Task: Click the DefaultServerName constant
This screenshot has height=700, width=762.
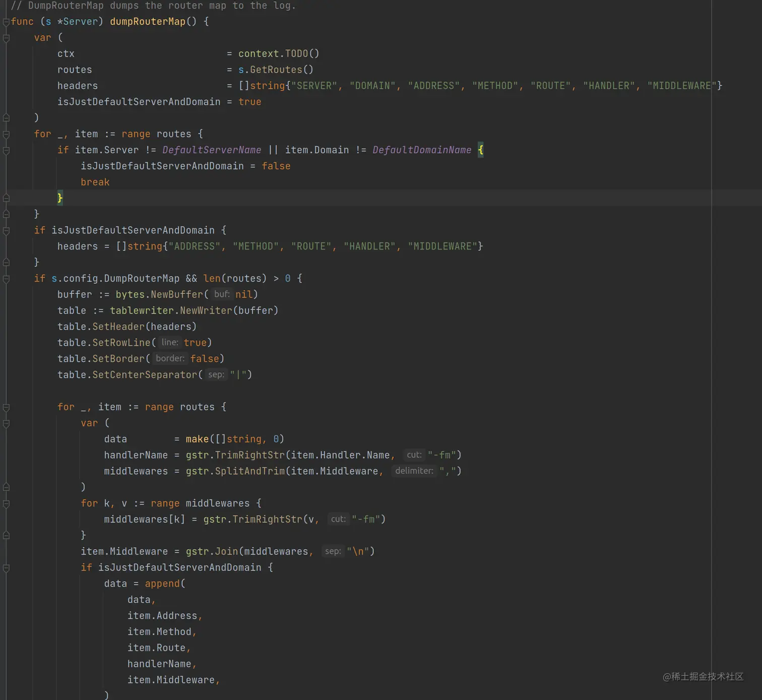Action: tap(212, 150)
